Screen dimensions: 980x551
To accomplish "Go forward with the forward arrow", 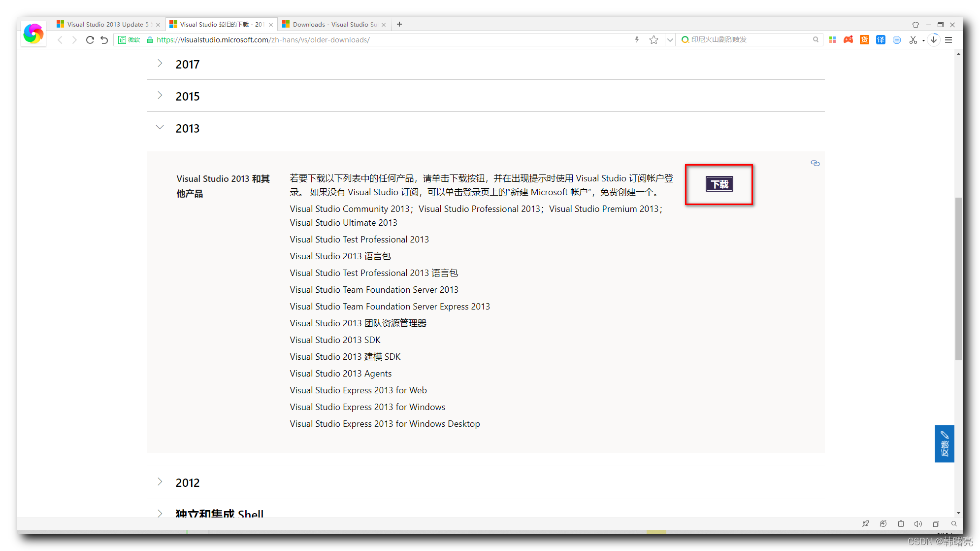I will [74, 40].
